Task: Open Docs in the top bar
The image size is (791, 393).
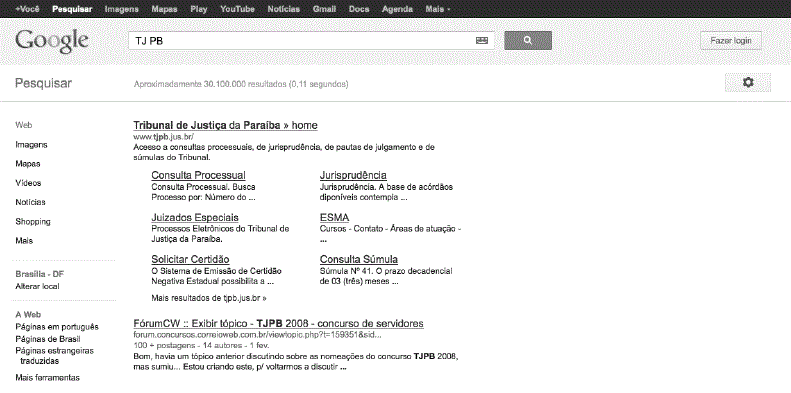Action: [x=359, y=9]
